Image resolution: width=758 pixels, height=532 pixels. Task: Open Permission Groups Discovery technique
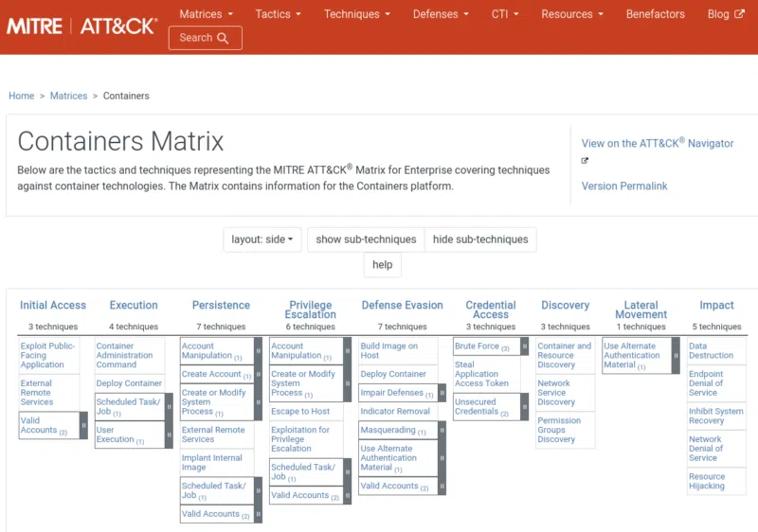tap(559, 430)
